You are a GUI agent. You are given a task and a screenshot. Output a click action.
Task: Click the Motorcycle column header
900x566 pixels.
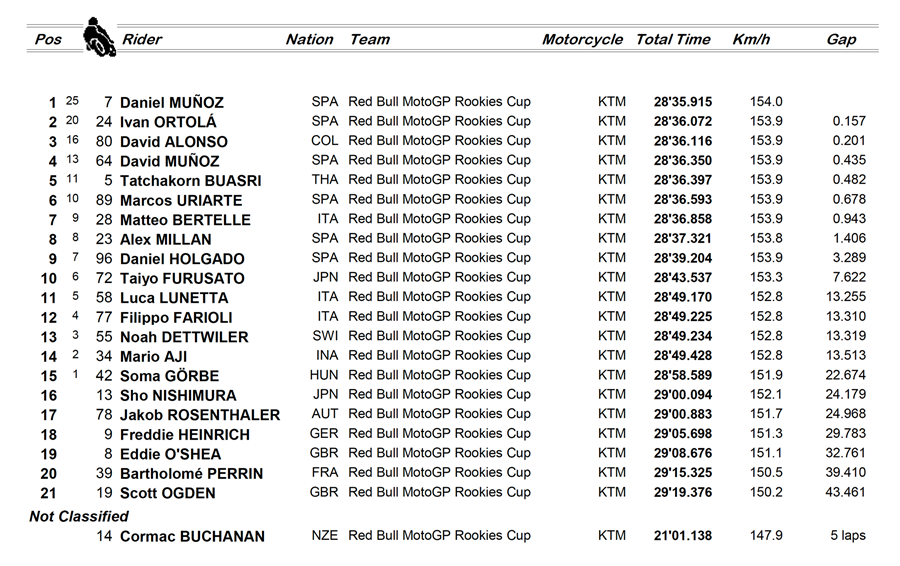[x=582, y=40]
